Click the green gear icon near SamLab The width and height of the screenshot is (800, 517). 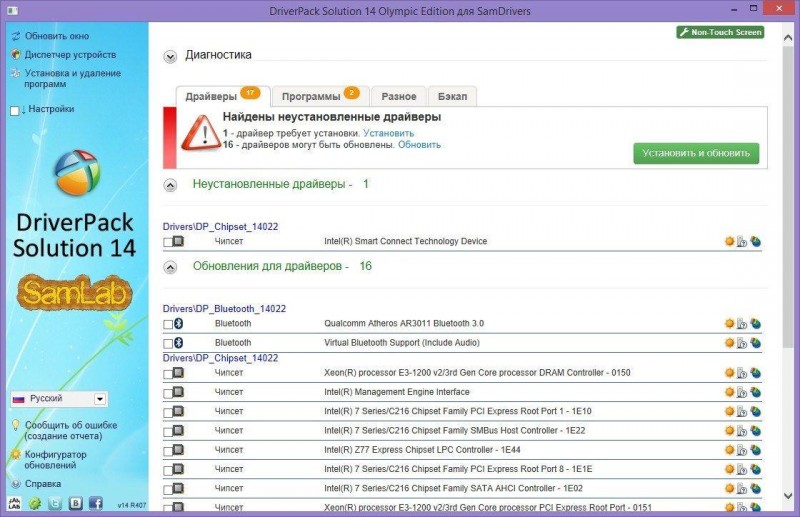[35, 504]
